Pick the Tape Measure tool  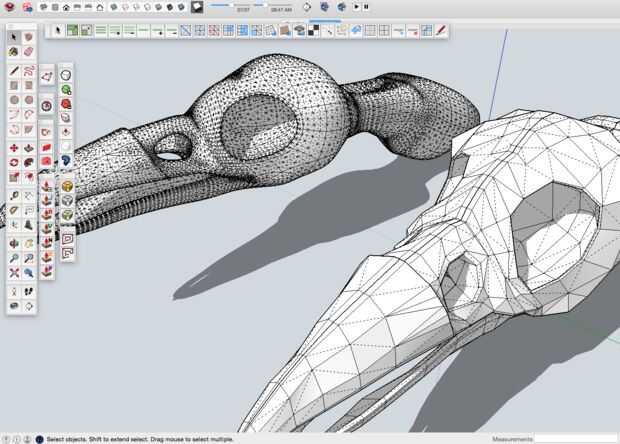coord(14,194)
